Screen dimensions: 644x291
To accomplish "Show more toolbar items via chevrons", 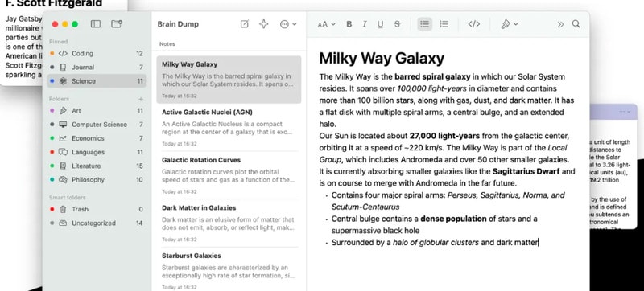I will (x=560, y=24).
